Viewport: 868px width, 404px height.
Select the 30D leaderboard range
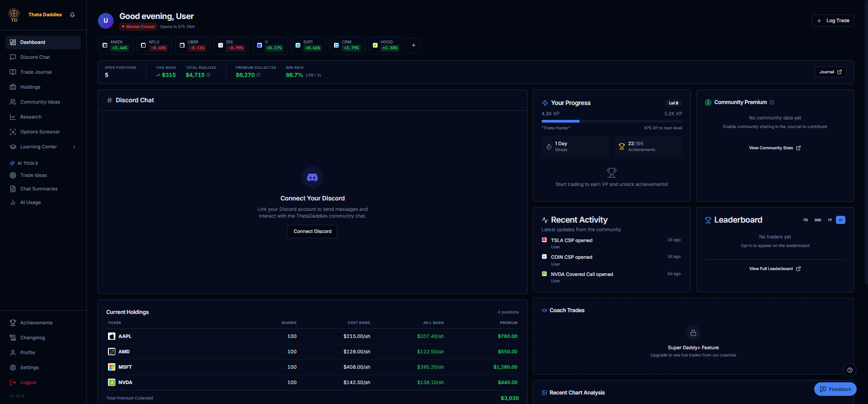pyautogui.click(x=818, y=220)
